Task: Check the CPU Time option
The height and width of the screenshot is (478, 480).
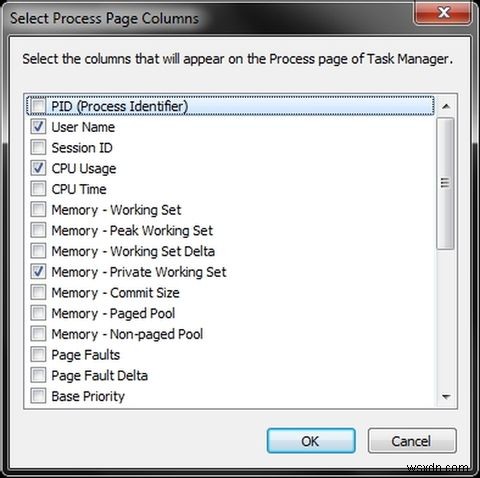Action: [x=38, y=189]
